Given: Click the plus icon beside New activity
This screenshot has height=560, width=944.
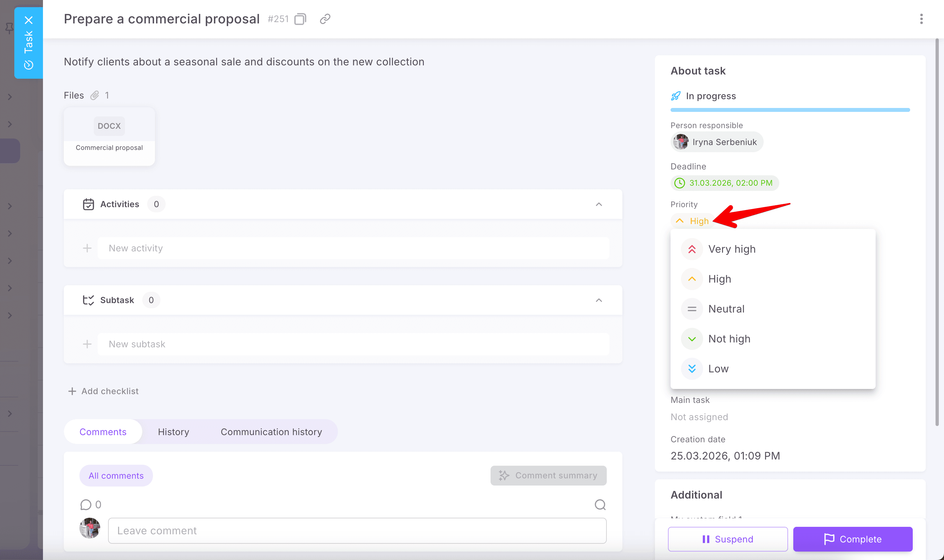Looking at the screenshot, I should pyautogui.click(x=87, y=248).
